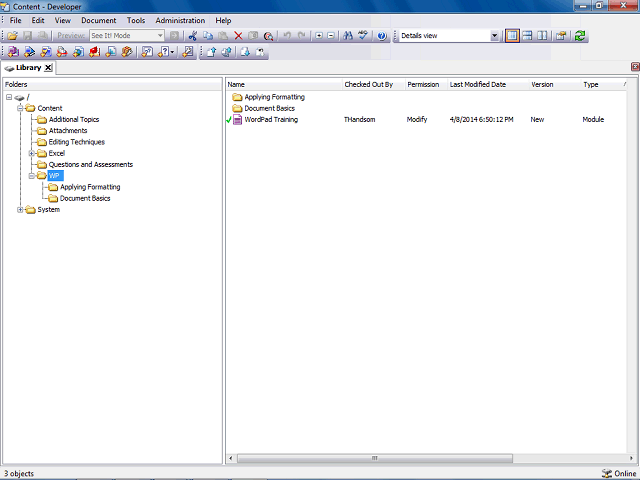Click the New Module purple icon
The height and width of the screenshot is (480, 640).
point(13,52)
